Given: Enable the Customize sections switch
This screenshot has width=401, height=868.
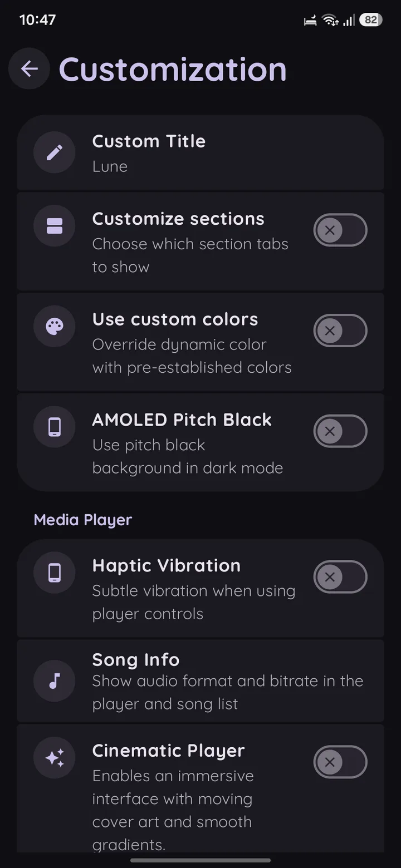Looking at the screenshot, I should click(x=340, y=230).
